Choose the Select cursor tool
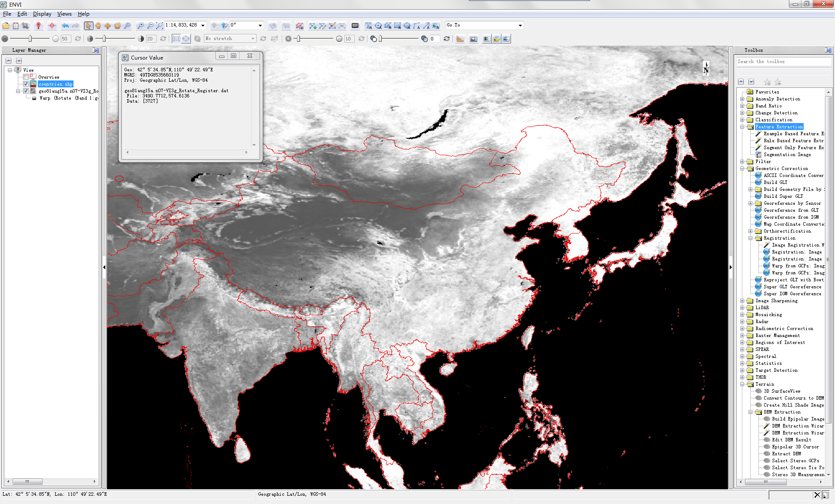This screenshot has width=835, height=504. [x=88, y=26]
